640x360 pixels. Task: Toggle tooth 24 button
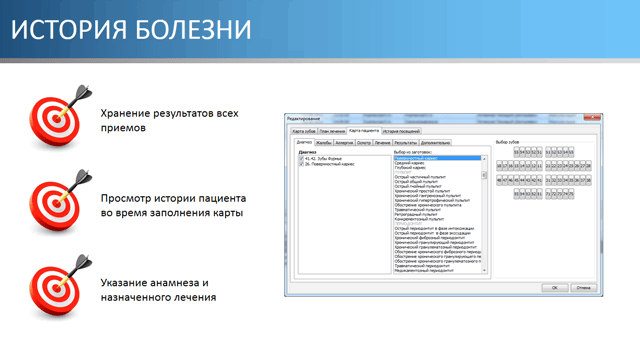point(565,166)
